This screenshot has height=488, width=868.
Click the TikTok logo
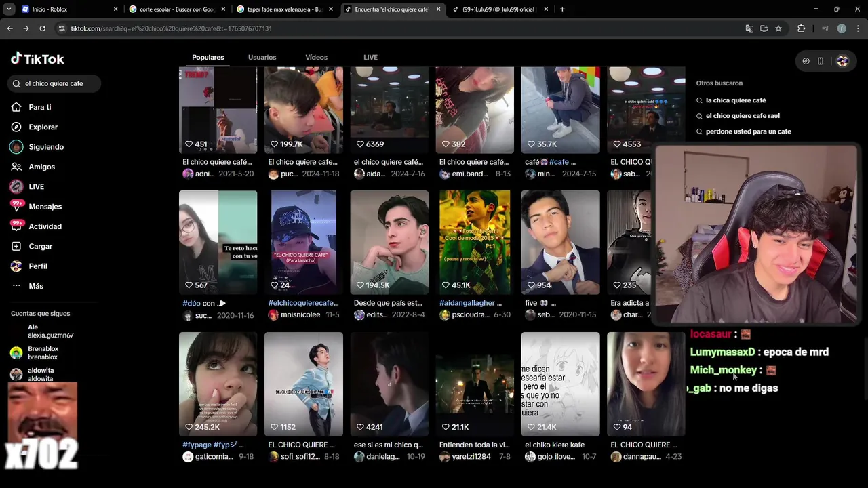pos(37,59)
